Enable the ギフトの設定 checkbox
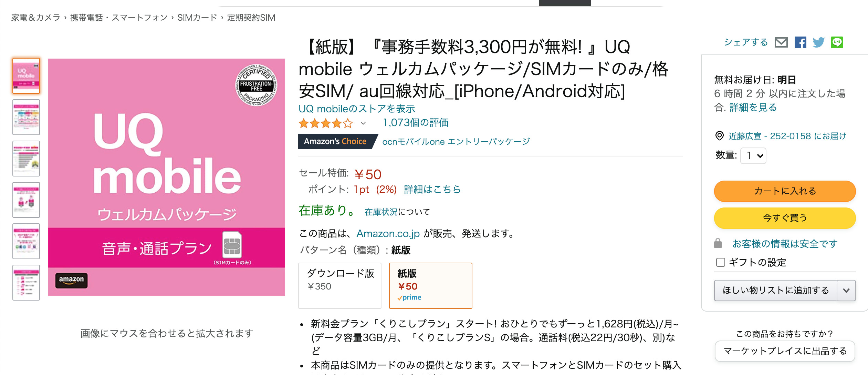868x375 pixels. (720, 262)
